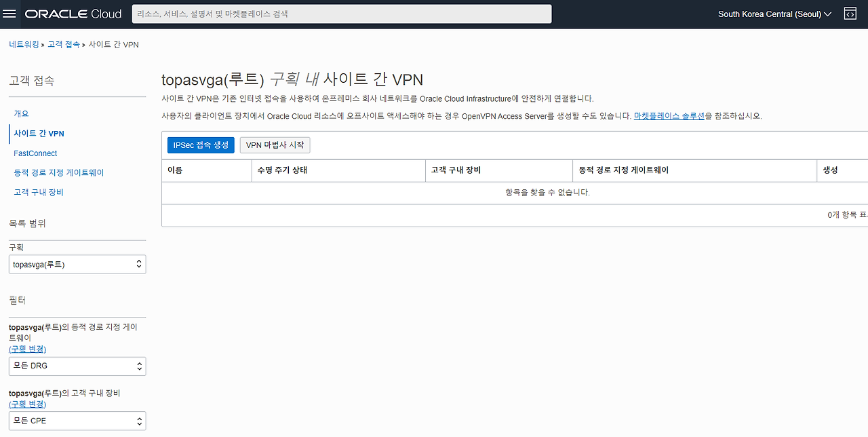Select FastConnect in the sidebar
The height and width of the screenshot is (437, 868).
35,153
